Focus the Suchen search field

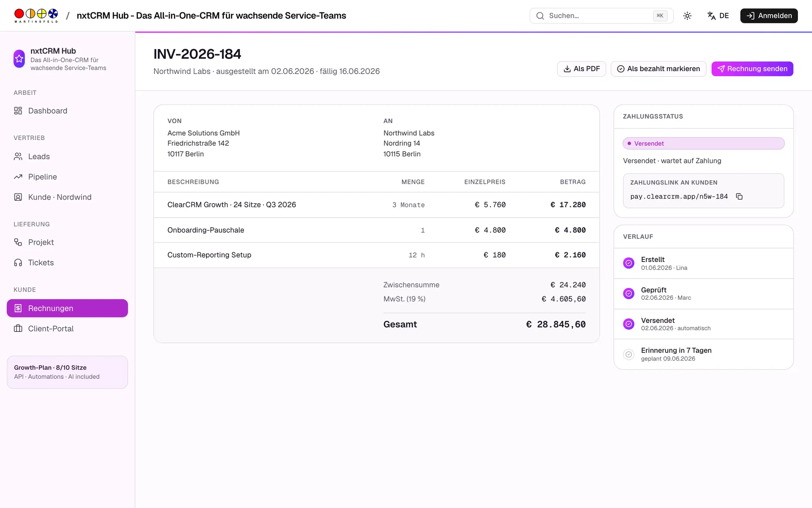(601, 16)
